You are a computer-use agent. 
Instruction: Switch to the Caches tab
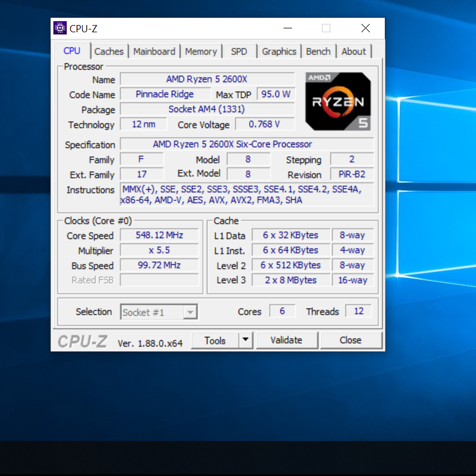pos(109,51)
